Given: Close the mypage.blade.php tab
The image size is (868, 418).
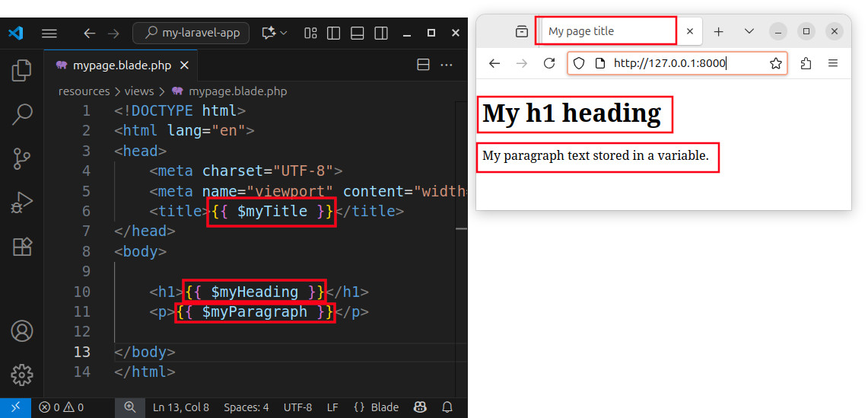Looking at the screenshot, I should 184,65.
